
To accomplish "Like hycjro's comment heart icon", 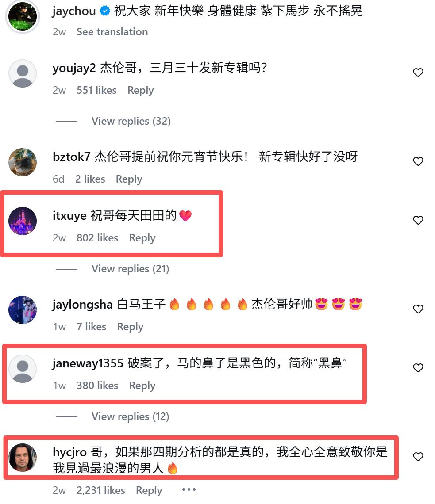I will 418,456.
